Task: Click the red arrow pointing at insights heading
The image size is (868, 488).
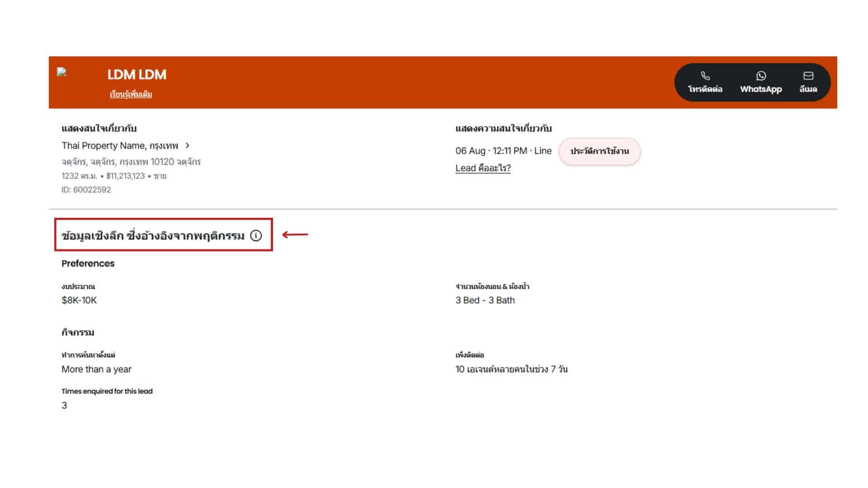Action: [295, 235]
